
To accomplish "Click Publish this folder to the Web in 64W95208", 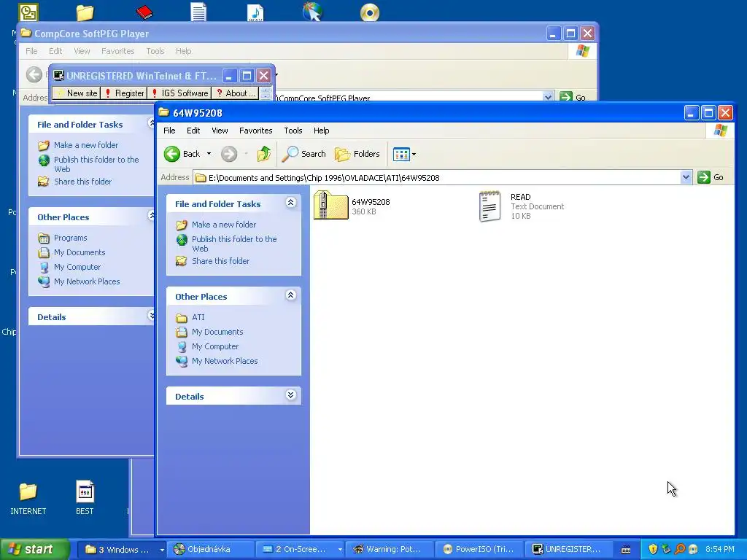I will (x=234, y=244).
